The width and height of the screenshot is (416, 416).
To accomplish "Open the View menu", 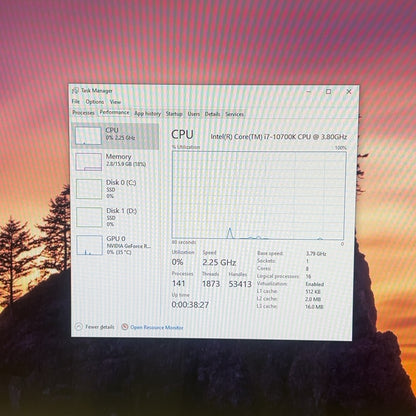I will coord(115,102).
